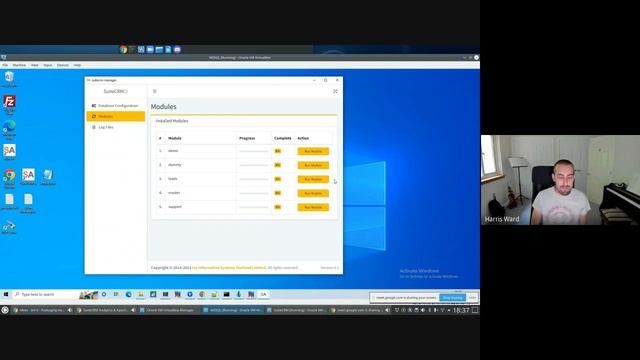Screen dimensions: 640x360
Task: Select the Google Chrome desktop icon
Action: click(x=9, y=178)
